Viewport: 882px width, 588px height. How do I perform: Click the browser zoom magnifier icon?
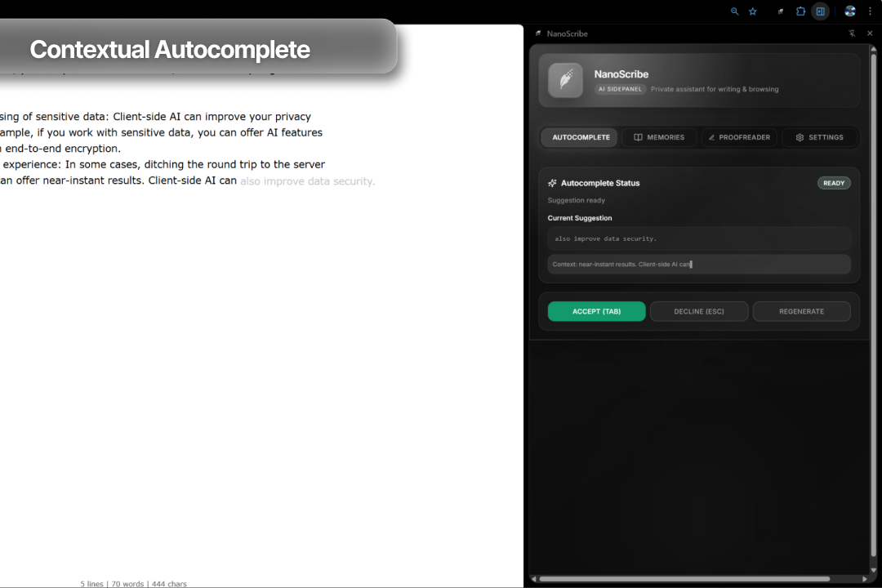[x=735, y=11]
